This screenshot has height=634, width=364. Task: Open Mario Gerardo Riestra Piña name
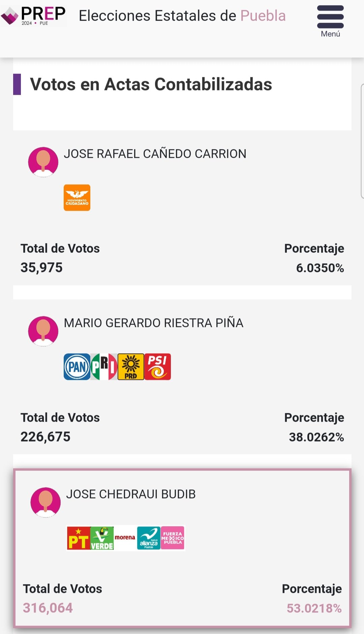(153, 323)
